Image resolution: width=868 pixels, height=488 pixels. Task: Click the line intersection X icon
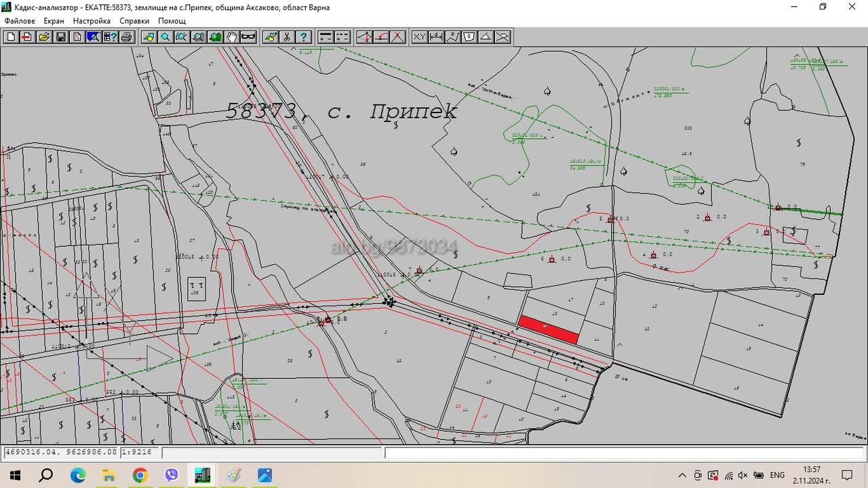(398, 37)
